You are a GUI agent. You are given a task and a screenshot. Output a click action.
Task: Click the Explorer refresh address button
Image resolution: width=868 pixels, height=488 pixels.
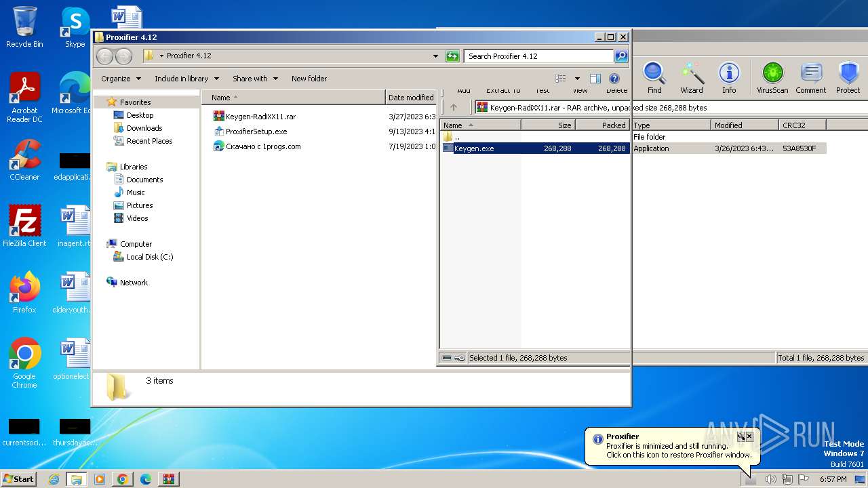pos(452,56)
